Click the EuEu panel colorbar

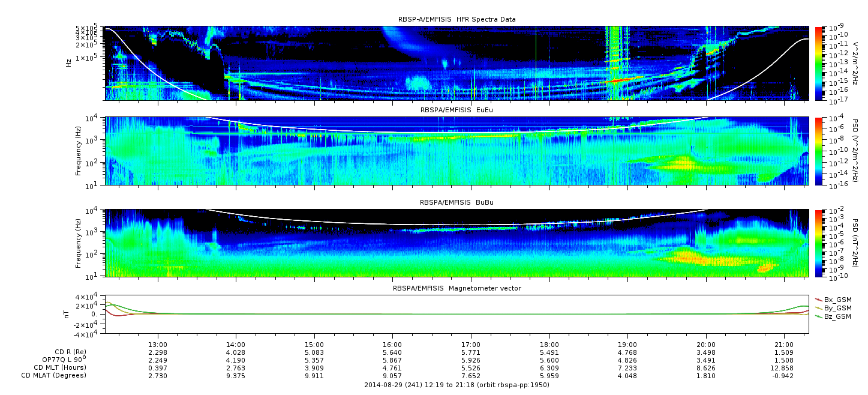coord(818,151)
